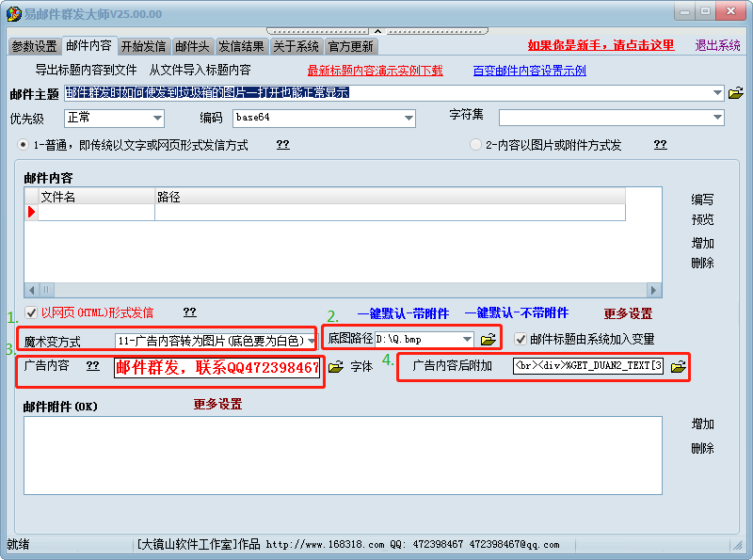Click the ?? help beside HTML send checkbox
753x560 pixels.
click(x=189, y=312)
